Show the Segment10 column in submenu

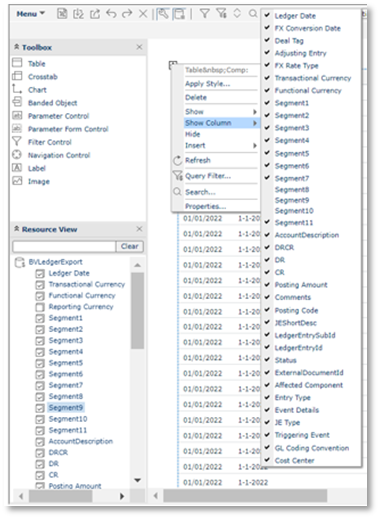[294, 211]
